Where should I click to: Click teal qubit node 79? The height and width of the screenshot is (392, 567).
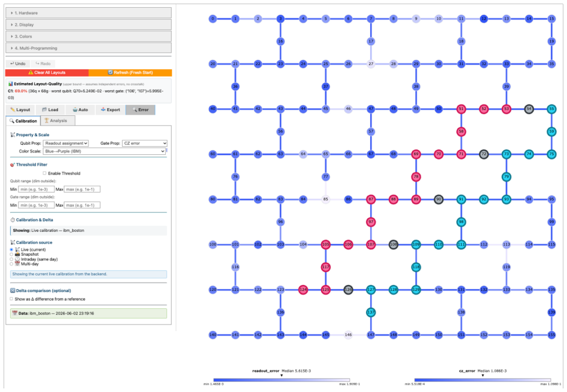click(x=506, y=177)
